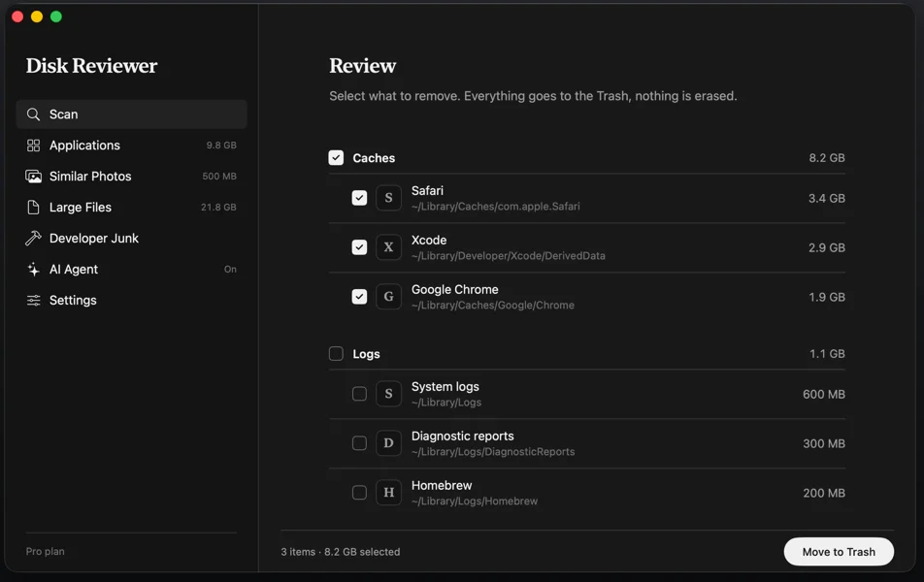The width and height of the screenshot is (924, 582).
Task: Click the Safari S app icon
Action: coord(388,198)
